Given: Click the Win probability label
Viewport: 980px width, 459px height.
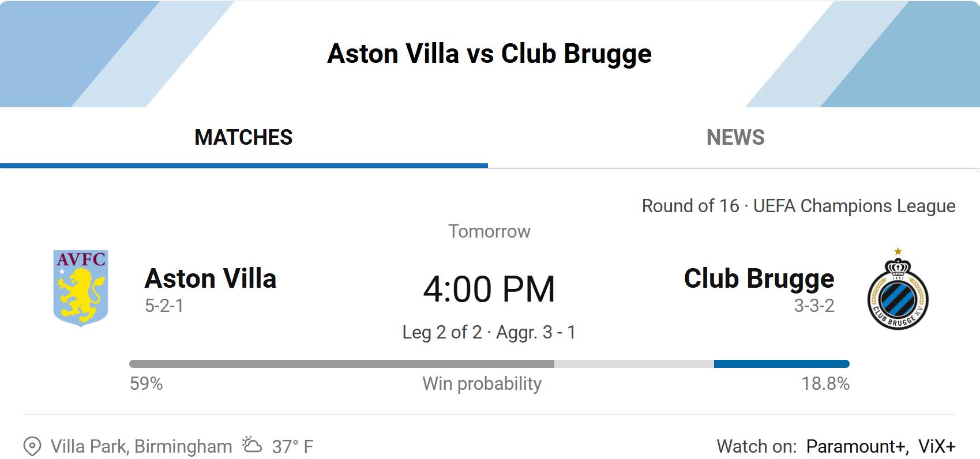Looking at the screenshot, I should pos(482,384).
